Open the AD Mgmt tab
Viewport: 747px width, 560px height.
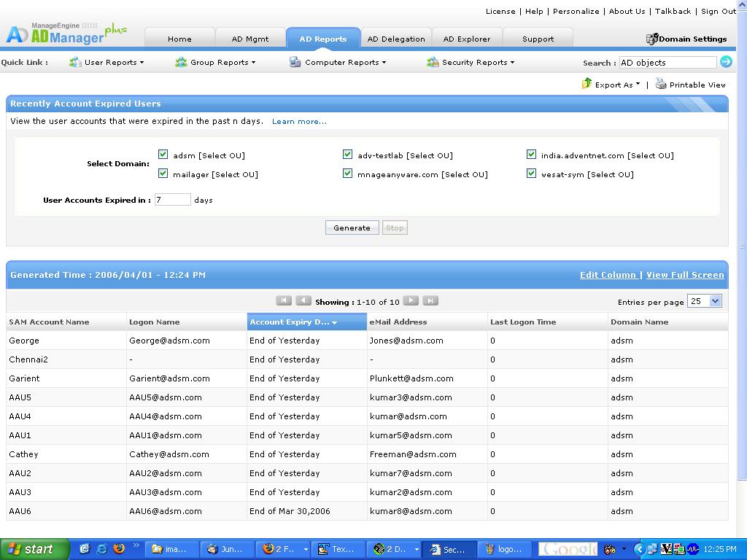(250, 39)
